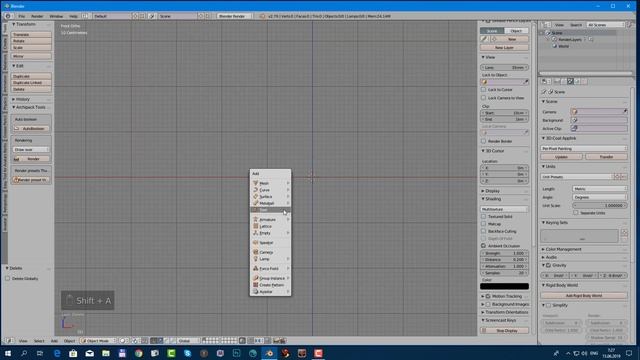The image size is (640, 360).
Task: Click the Lamp icon in Add menu
Action: [x=256, y=259]
